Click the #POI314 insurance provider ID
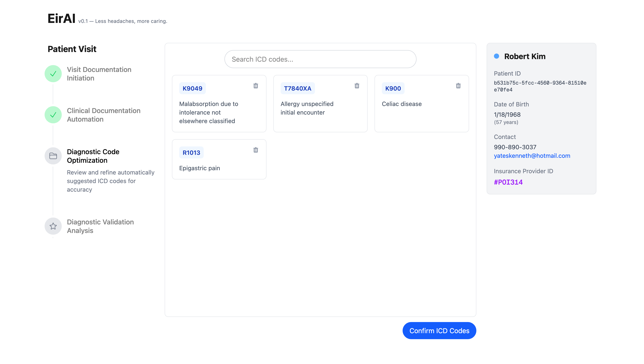644x364 pixels. coord(508,182)
